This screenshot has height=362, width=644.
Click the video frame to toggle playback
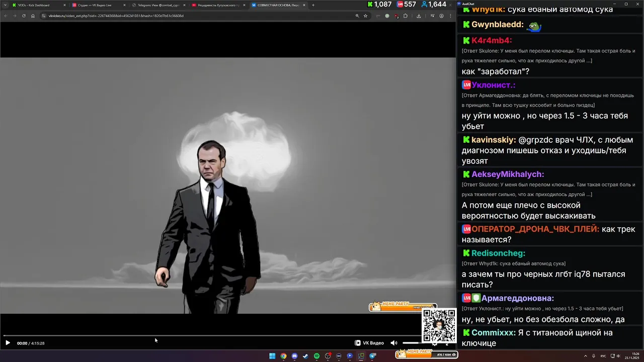click(x=227, y=185)
